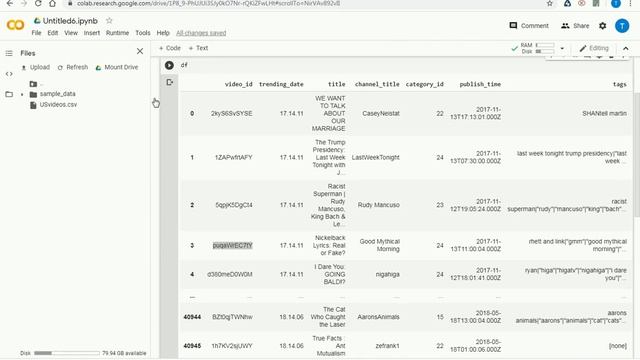The image size is (640, 360).
Task: Click the browser back arrow
Action: pyautogui.click(x=9, y=3)
